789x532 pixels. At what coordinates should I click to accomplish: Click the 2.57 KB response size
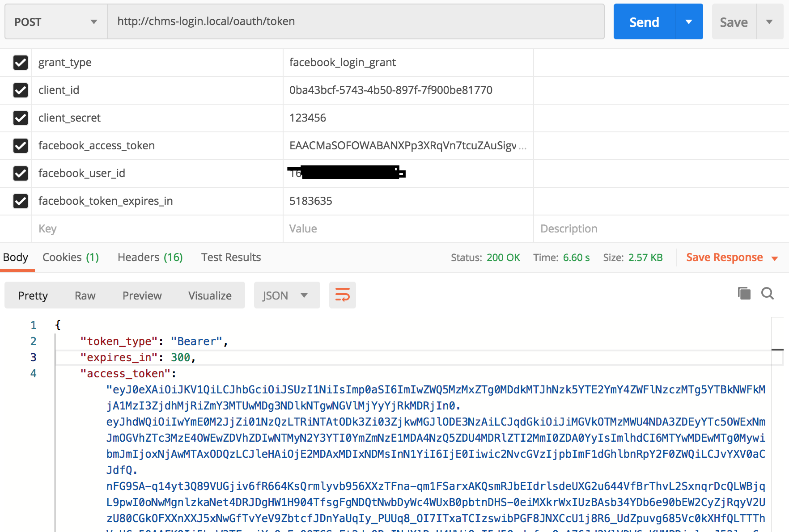click(x=645, y=258)
